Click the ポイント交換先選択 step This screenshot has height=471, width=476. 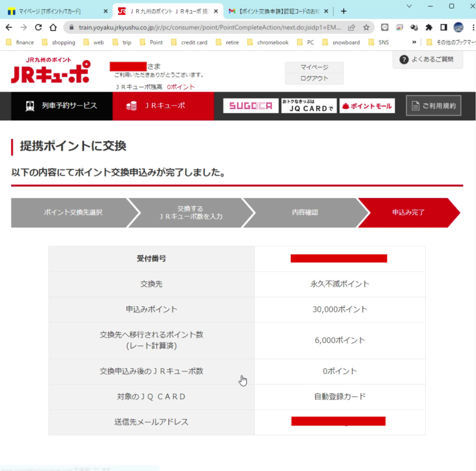point(73,212)
